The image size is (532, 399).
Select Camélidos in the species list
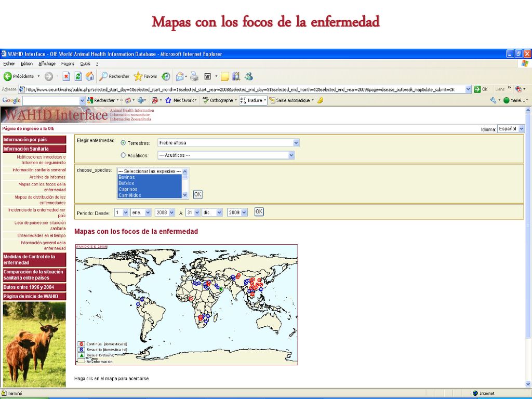tap(150, 195)
